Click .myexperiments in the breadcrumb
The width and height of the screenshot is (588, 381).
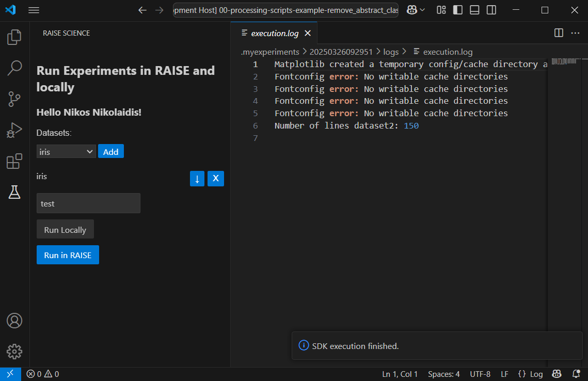click(270, 52)
